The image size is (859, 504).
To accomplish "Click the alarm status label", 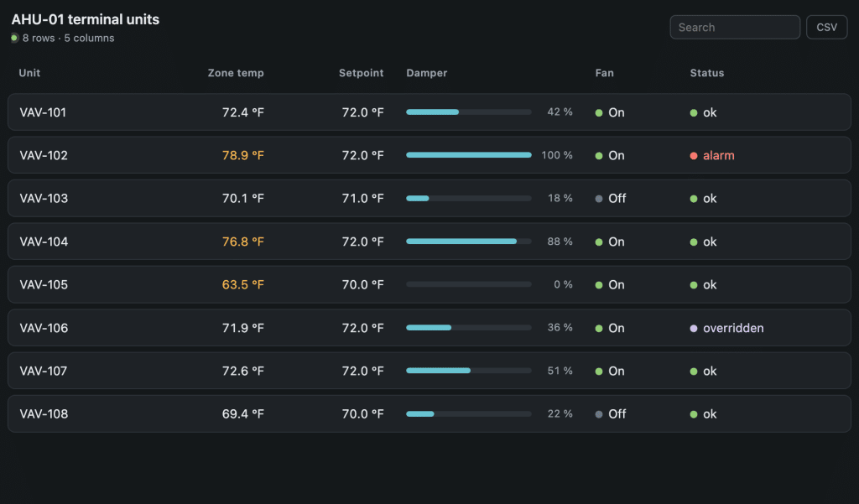I will pyautogui.click(x=719, y=156).
